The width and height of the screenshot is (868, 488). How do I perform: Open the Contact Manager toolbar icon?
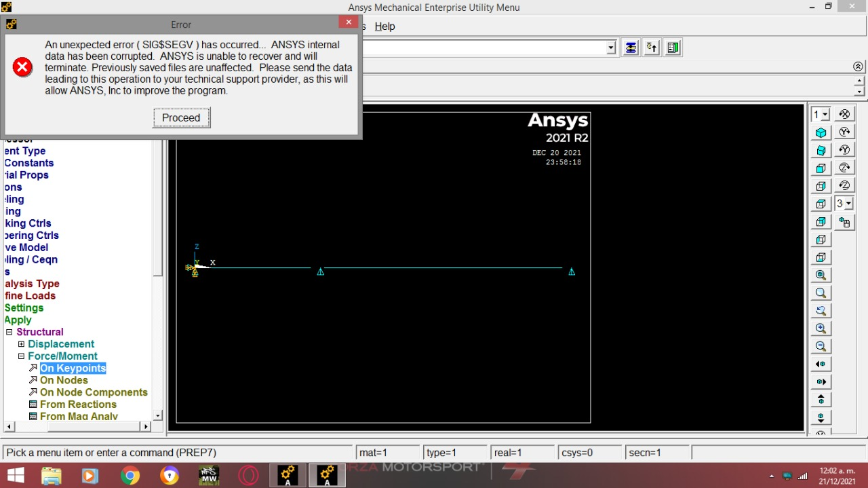tap(673, 48)
